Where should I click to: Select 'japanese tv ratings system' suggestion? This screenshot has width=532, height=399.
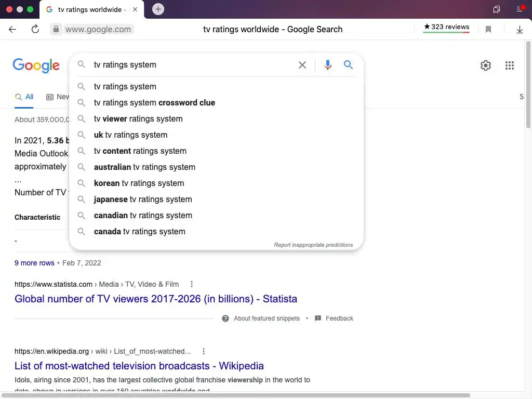click(x=216, y=199)
